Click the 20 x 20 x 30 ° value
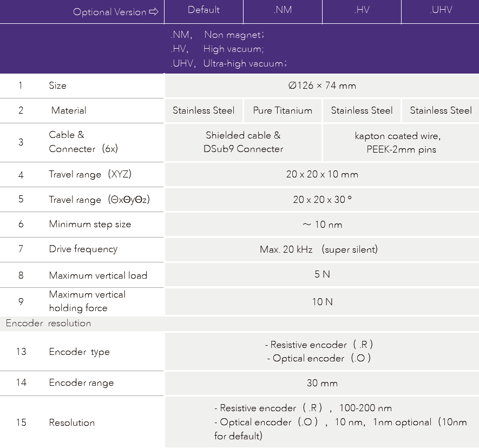The height and width of the screenshot is (448, 479). pos(321,200)
